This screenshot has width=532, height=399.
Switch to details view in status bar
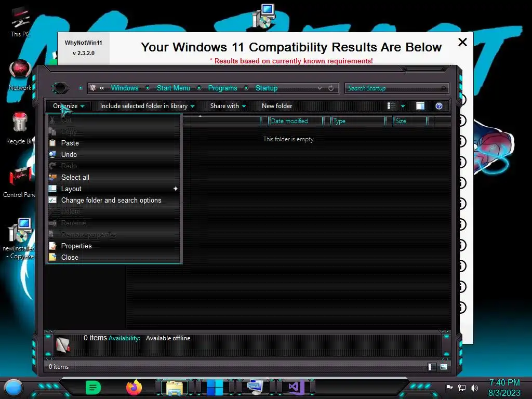pos(432,367)
